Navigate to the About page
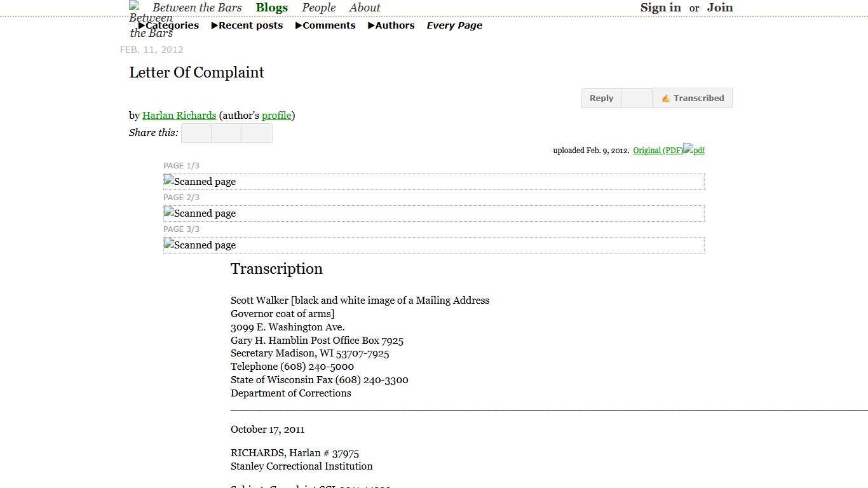 coord(365,8)
